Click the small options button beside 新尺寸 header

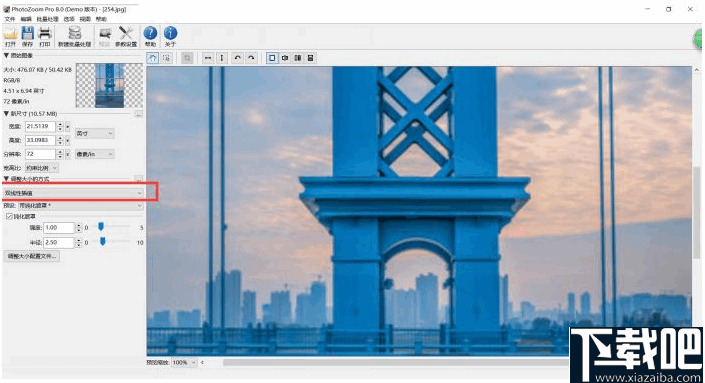(138, 114)
